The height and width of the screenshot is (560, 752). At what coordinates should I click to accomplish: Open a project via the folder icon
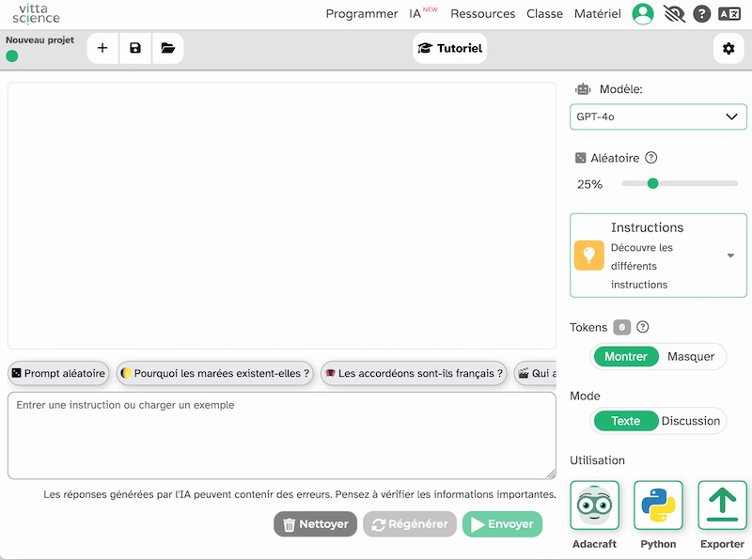point(167,48)
